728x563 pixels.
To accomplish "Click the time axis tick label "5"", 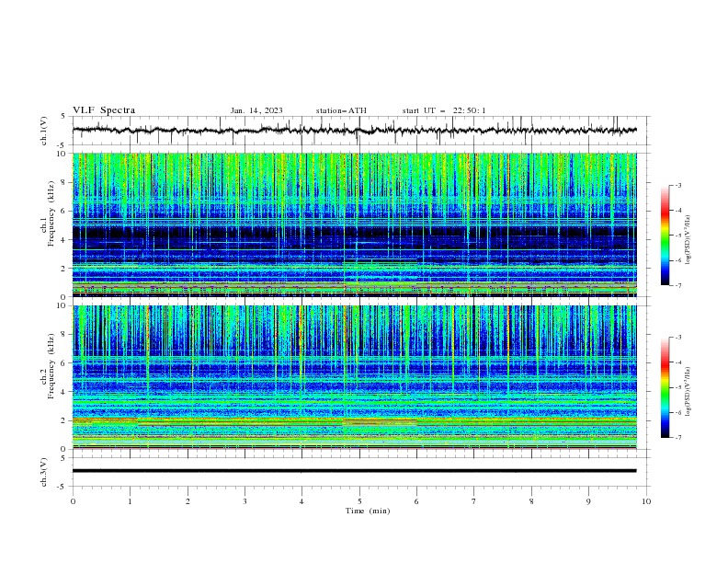I will (x=359, y=501).
